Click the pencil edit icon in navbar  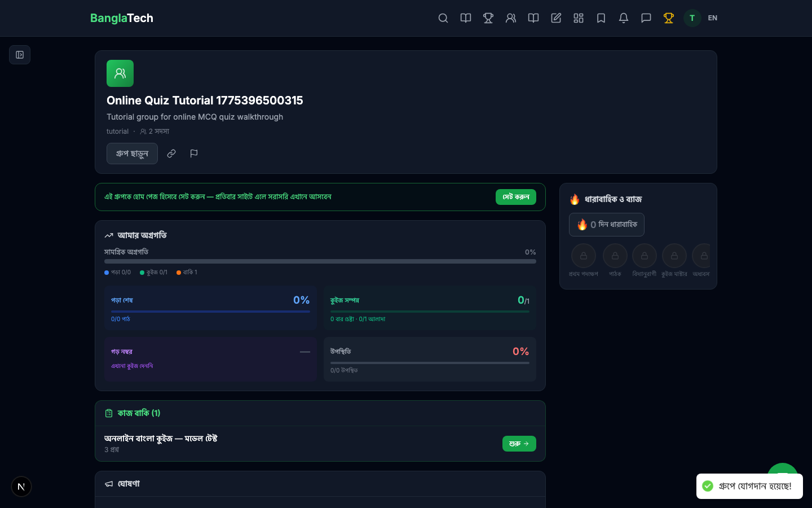click(556, 18)
